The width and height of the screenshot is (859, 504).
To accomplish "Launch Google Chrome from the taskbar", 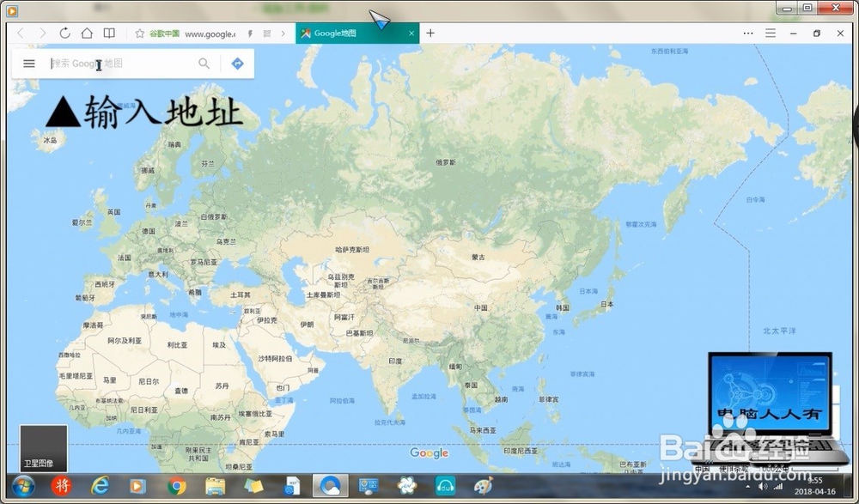I will (x=176, y=486).
